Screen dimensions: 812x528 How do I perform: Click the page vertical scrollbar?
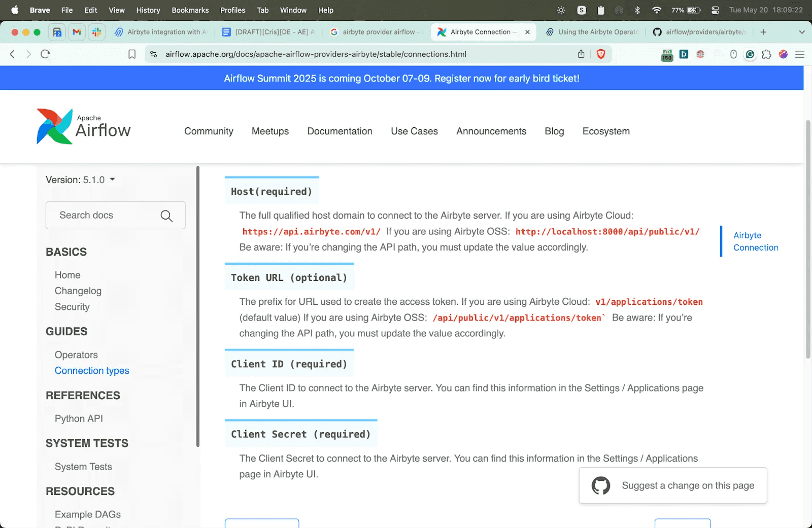coord(808,238)
